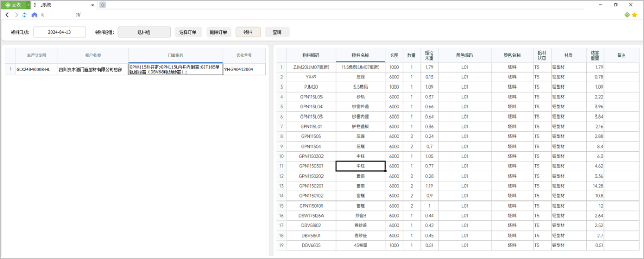Go back with the left arrow icon

pyautogui.click(x=7, y=15)
